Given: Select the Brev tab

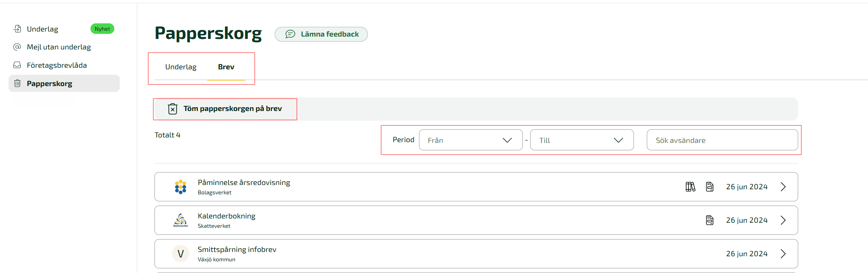Looking at the screenshot, I should (226, 67).
